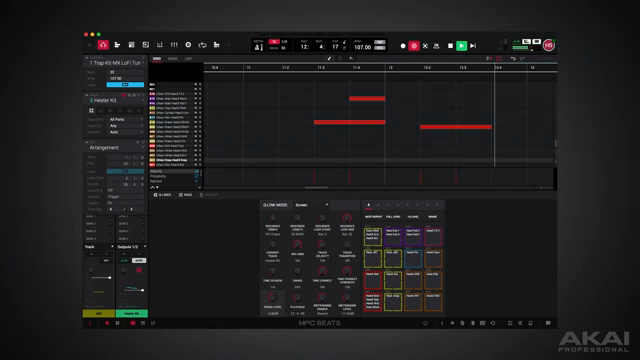Image resolution: width=640 pixels, height=360 pixels.
Task: Click the Record button circle
Action: (x=403, y=46)
